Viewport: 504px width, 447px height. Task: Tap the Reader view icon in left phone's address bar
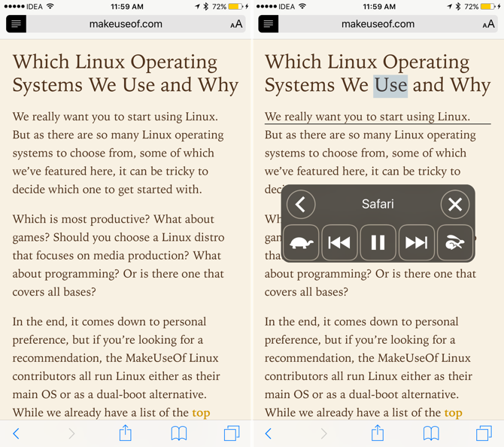pos(16,24)
